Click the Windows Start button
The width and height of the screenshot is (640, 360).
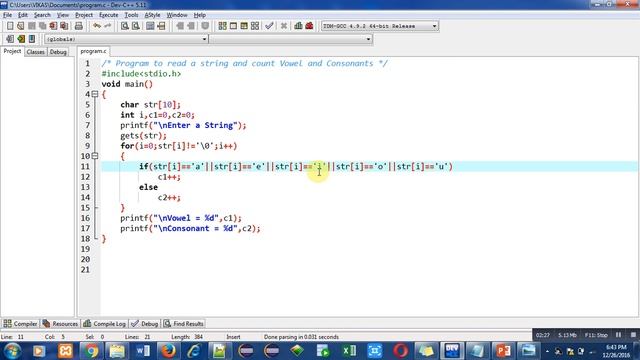(12, 351)
